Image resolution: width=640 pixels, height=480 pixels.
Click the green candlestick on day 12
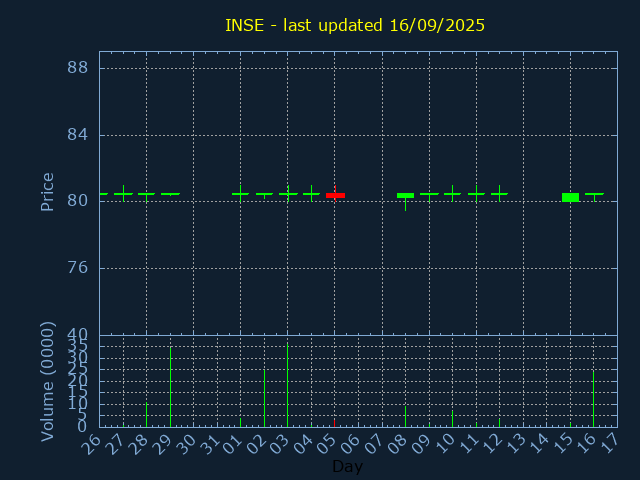[x=499, y=193]
